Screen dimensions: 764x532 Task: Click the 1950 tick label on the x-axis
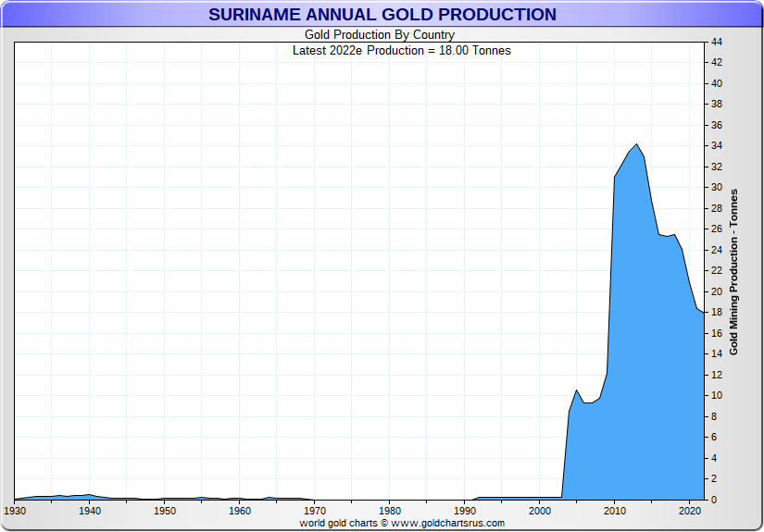pos(165,511)
